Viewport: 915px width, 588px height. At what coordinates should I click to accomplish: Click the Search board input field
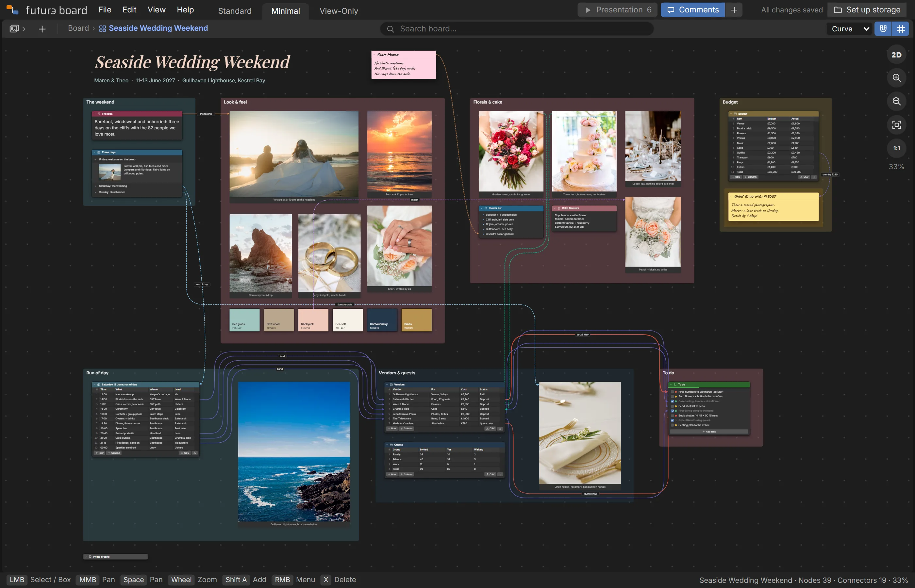point(517,29)
